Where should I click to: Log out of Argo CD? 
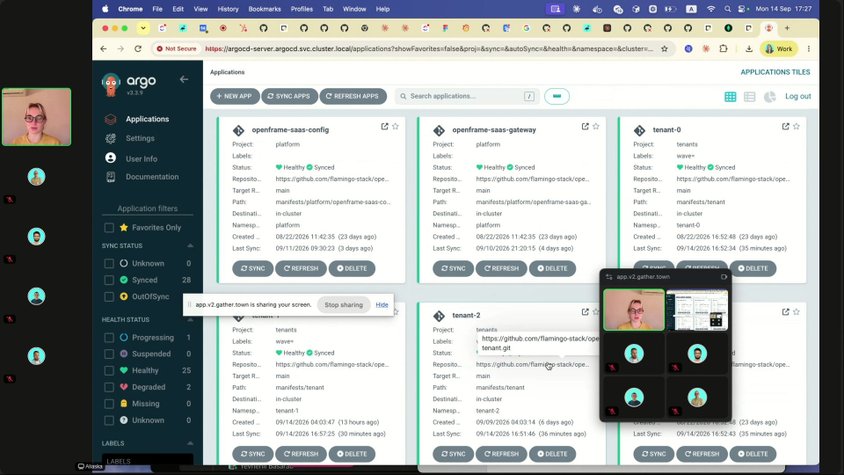pos(798,96)
